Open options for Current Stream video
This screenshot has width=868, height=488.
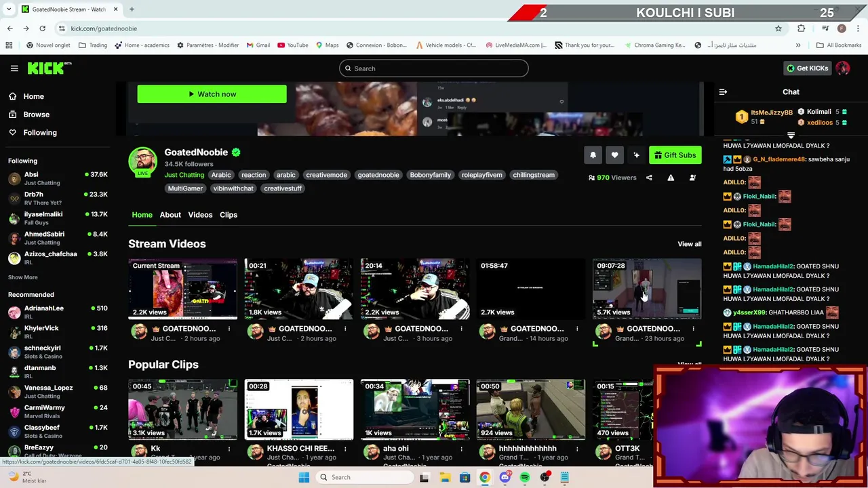point(229,329)
